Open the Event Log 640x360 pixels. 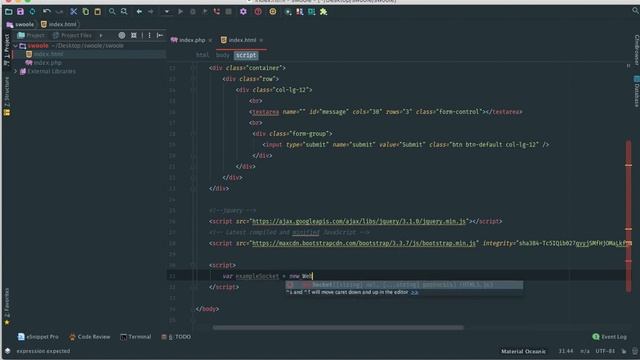click(x=609, y=337)
